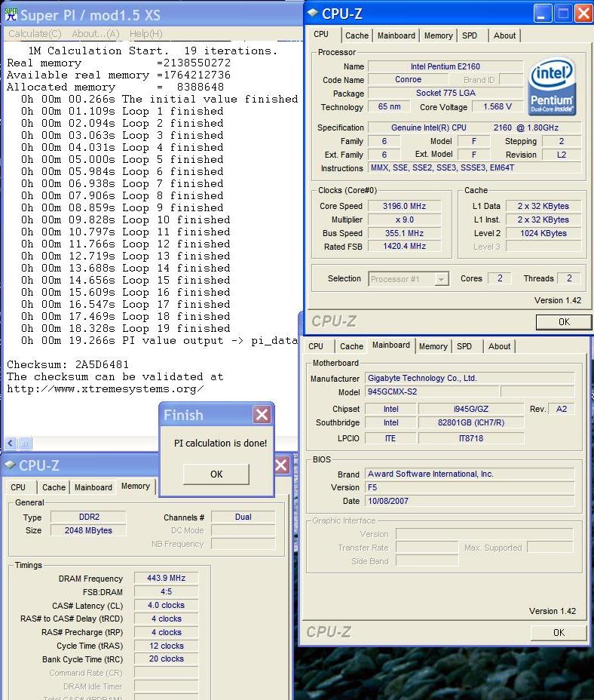Close the CPU-Z Memory window
Image resolution: width=594 pixels, height=700 pixels.
coord(282,465)
